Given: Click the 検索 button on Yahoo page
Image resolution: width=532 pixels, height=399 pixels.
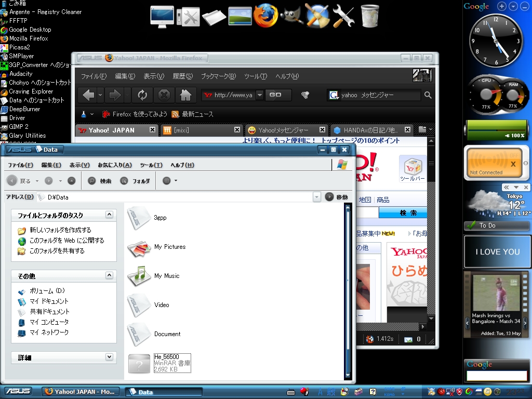Looking at the screenshot, I should point(403,212).
